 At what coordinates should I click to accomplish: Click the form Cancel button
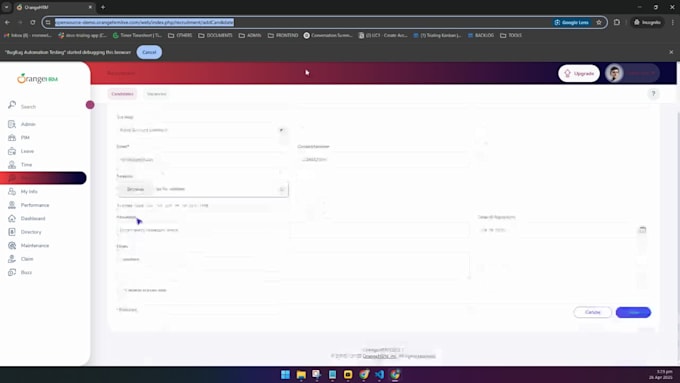(x=592, y=312)
